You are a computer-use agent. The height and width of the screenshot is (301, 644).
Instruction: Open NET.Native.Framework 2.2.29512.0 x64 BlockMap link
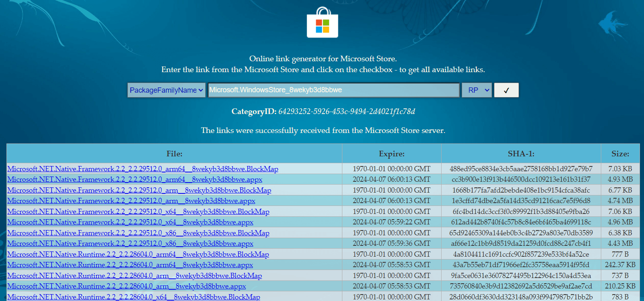pyautogui.click(x=138, y=212)
